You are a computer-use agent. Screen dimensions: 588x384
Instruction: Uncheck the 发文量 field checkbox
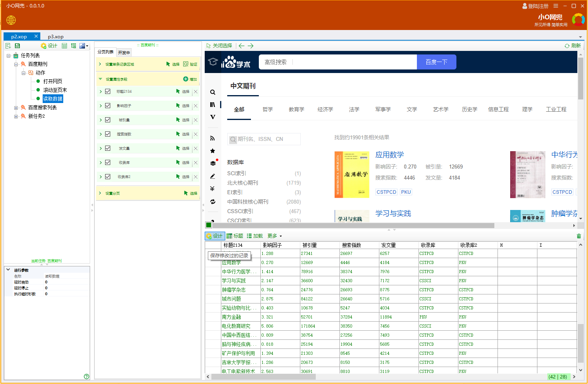[107, 148]
